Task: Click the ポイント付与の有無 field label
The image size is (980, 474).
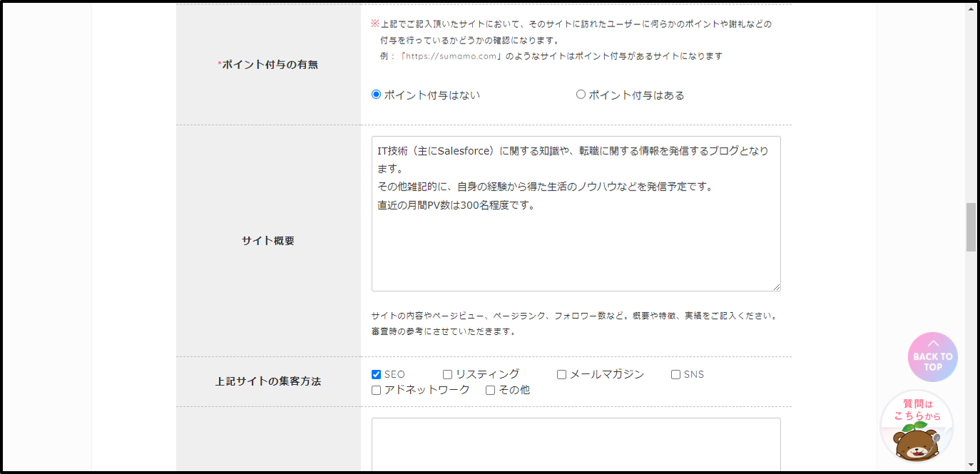Action: [269, 64]
